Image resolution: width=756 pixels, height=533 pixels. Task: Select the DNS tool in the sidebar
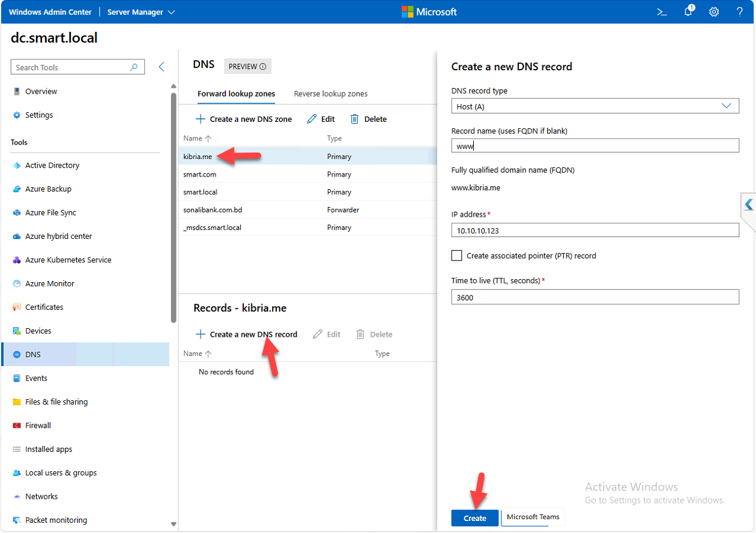pos(85,354)
